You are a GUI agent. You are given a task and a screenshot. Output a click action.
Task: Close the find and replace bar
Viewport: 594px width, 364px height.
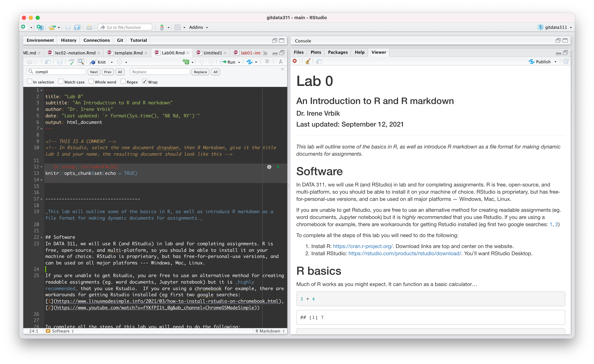[282, 69]
